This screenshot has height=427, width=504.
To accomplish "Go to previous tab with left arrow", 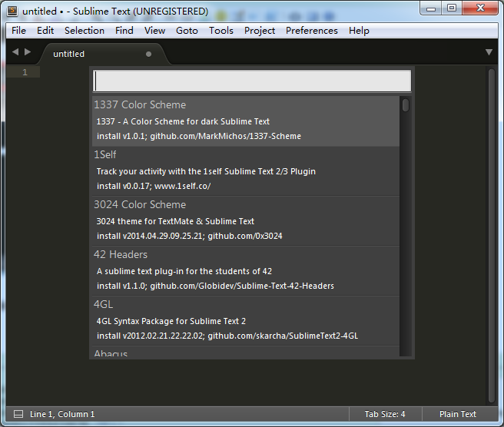I will pos(15,51).
